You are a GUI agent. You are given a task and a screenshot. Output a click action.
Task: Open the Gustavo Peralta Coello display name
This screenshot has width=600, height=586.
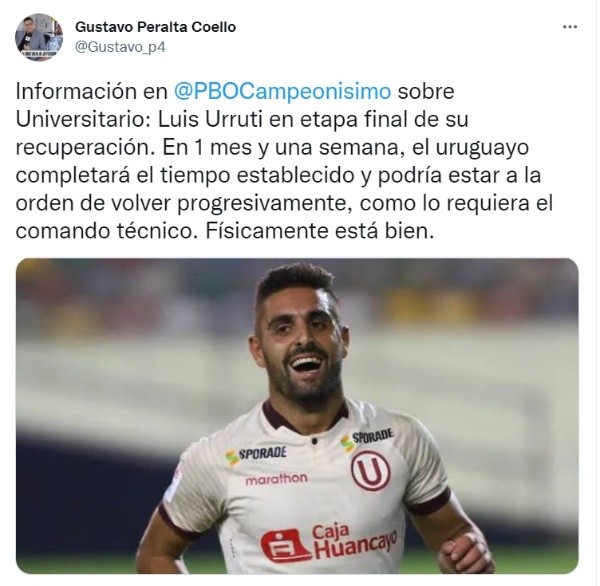[155, 27]
